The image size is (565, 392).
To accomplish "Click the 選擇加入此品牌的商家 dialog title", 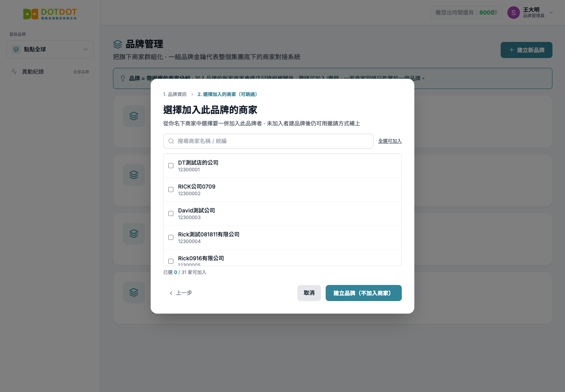I will point(210,110).
